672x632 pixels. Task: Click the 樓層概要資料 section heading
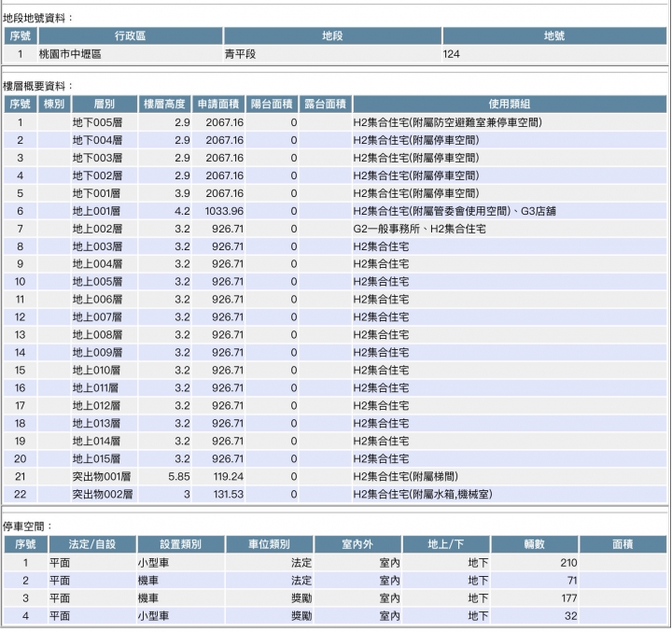click(35, 86)
